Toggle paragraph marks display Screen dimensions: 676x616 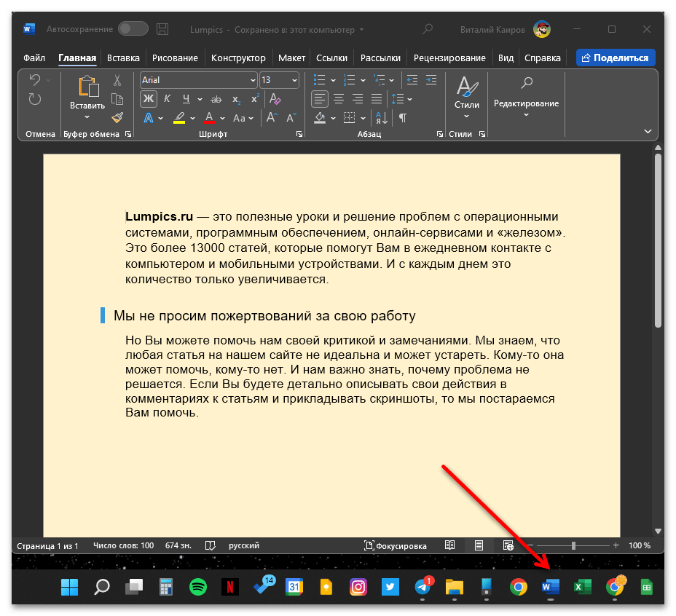click(403, 117)
